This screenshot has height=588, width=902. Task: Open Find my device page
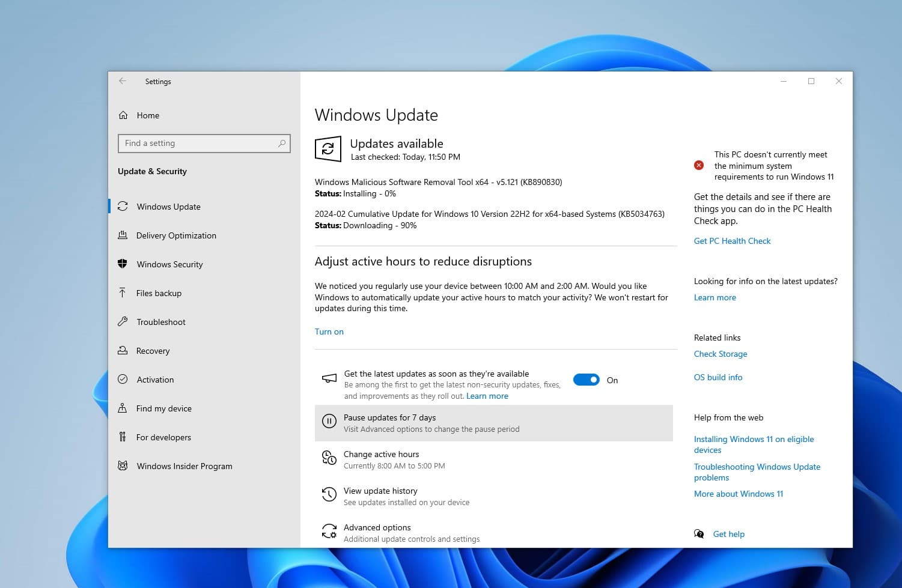(204, 408)
